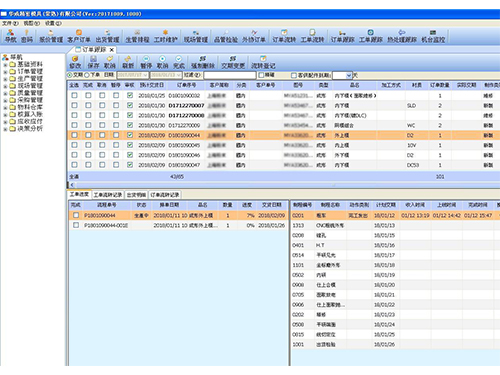The image size is (500, 375).
Task: Click the 暂停 pause order icon
Action: point(146,62)
